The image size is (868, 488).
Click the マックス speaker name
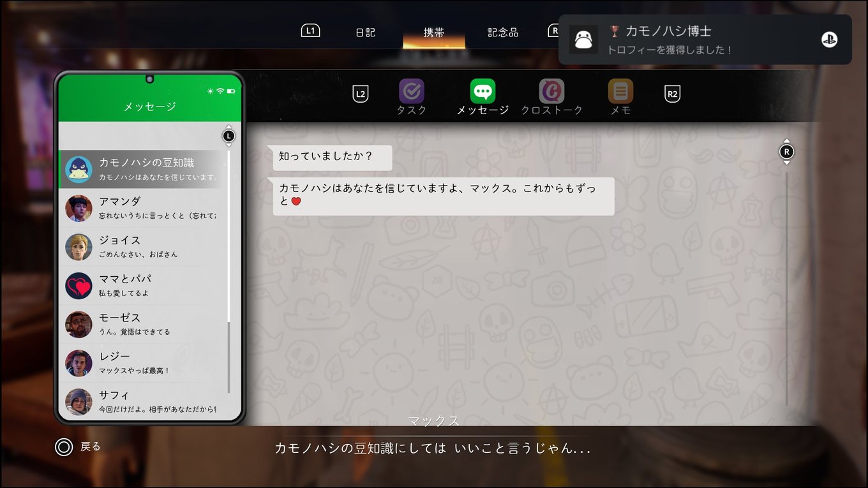tap(434, 420)
